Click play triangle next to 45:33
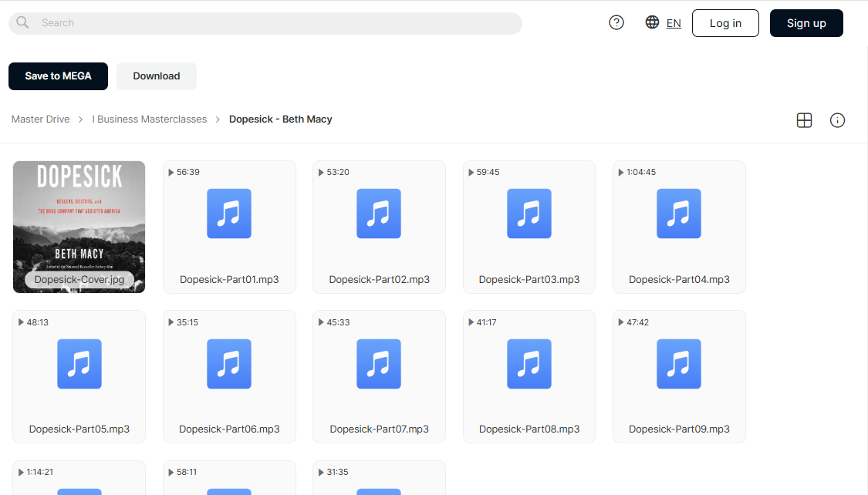 point(321,322)
